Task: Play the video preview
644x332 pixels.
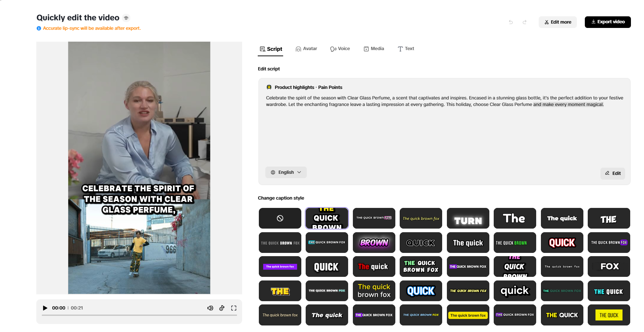Action: pos(45,308)
